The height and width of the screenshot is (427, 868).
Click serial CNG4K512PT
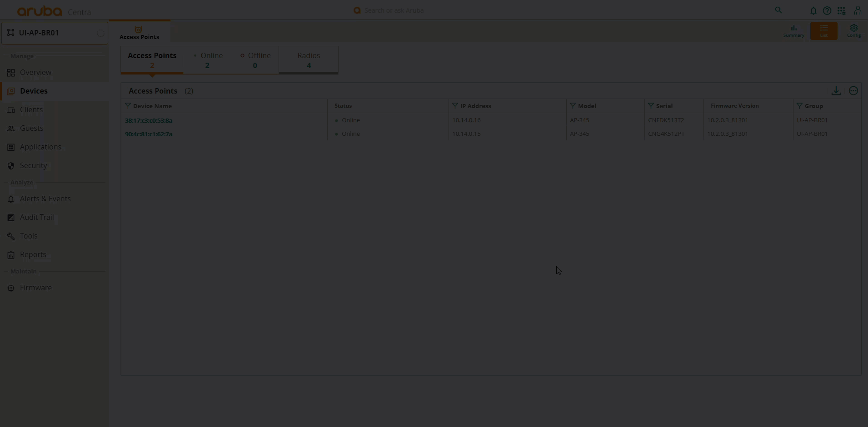[666, 134]
